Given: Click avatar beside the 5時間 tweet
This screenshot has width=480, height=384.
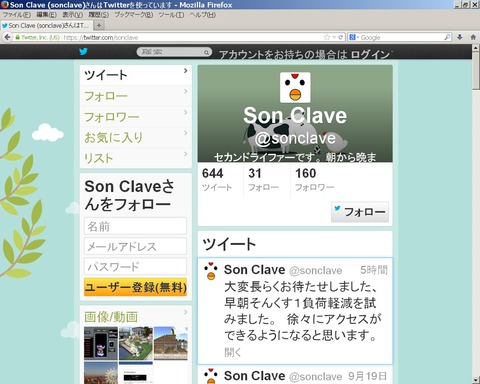Looking at the screenshot, I should point(211,271).
